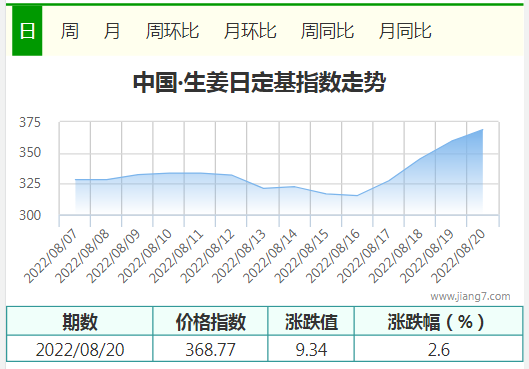529x369 pixels.
Task: Click the 涨跌值 column header
Action: pyautogui.click(x=311, y=321)
